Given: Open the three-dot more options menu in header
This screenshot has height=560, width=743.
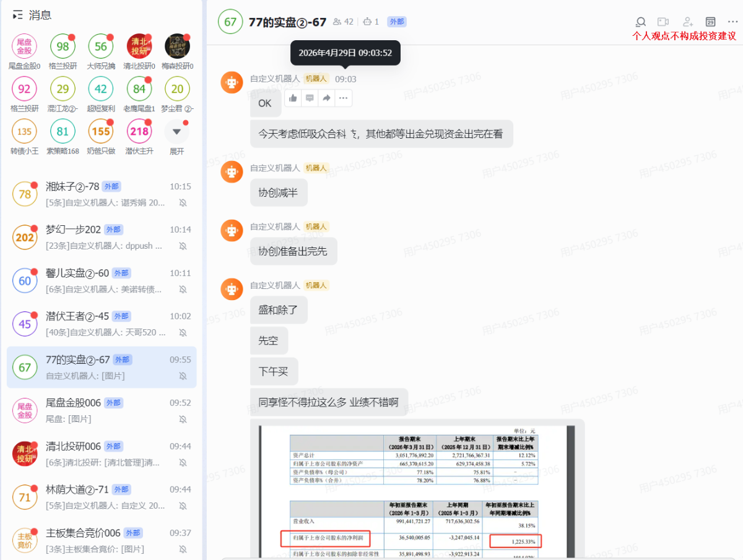Looking at the screenshot, I should click(x=732, y=22).
